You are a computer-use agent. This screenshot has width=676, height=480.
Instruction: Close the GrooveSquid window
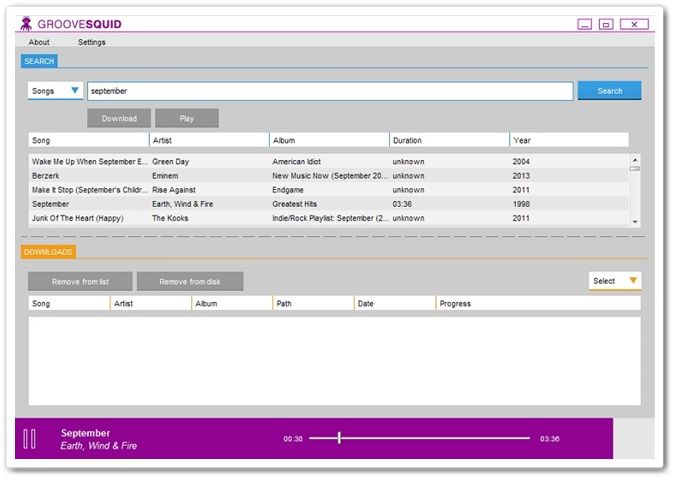click(x=634, y=24)
